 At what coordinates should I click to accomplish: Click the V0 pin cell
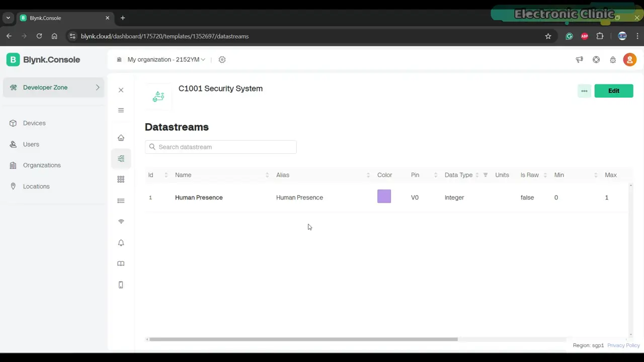tap(415, 198)
